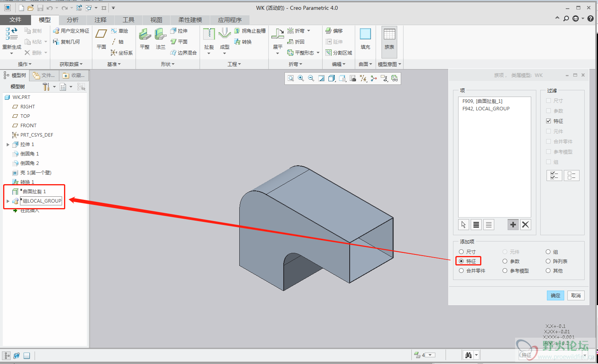Open the Bends (折弯) group dropdown
The width and height of the screenshot is (598, 364).
295,64
